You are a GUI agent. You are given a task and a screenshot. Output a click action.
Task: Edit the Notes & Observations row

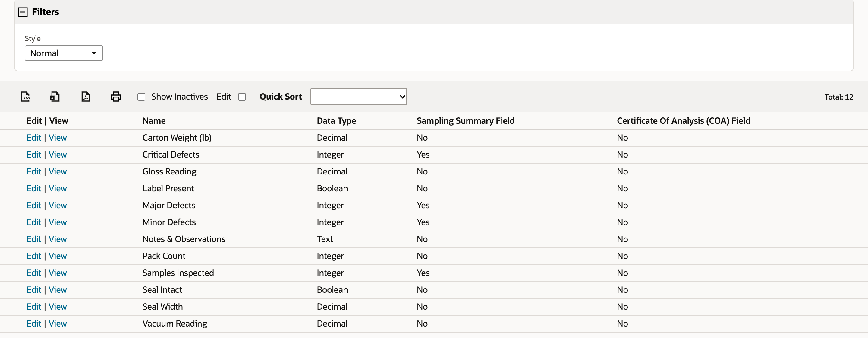[34, 239]
